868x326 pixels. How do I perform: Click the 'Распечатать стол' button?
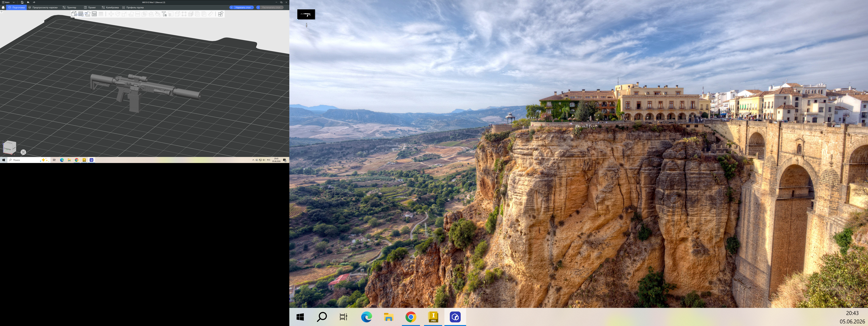272,7
